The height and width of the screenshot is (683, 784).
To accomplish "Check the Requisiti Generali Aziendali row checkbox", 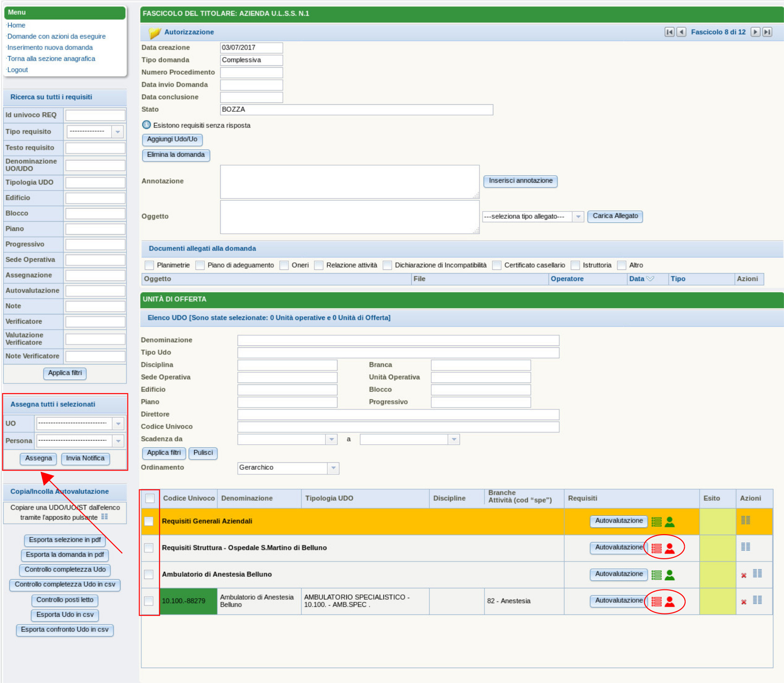I will click(x=149, y=521).
